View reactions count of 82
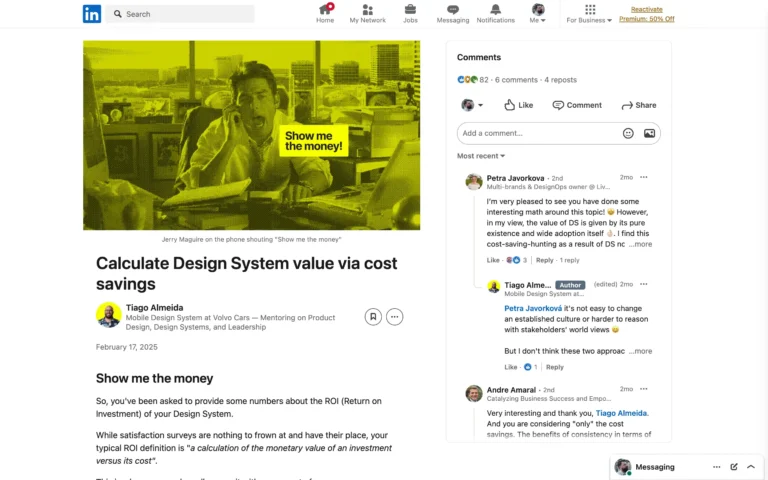 (x=473, y=80)
